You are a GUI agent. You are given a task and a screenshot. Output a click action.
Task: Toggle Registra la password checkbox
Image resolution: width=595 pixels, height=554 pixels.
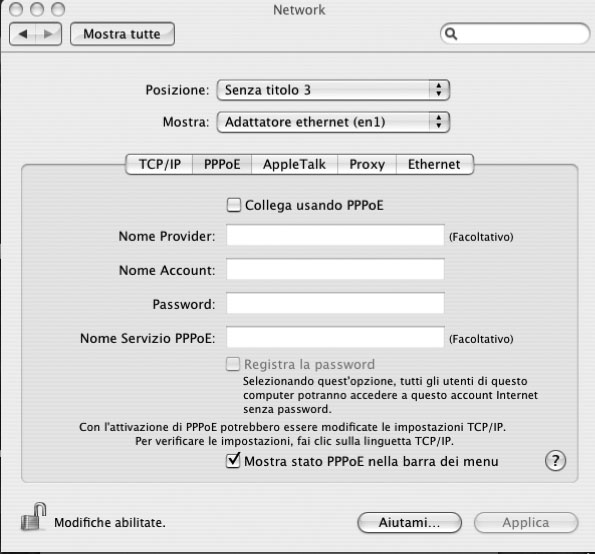point(233,364)
